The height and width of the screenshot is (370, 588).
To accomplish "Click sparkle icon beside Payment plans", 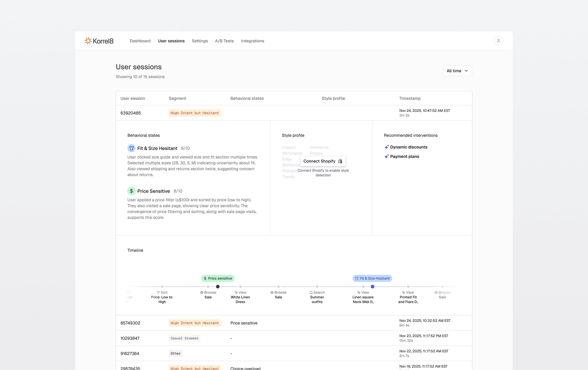I will [x=387, y=156].
